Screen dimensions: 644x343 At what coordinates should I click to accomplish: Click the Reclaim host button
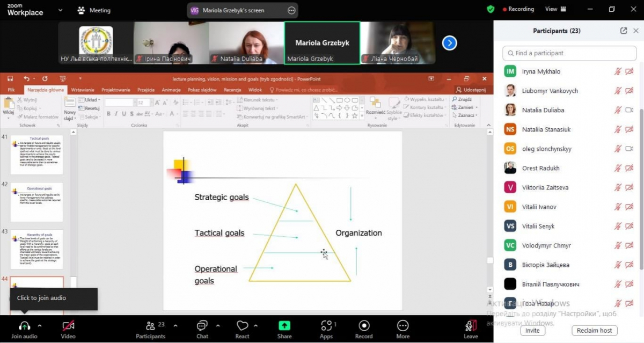tap(594, 331)
